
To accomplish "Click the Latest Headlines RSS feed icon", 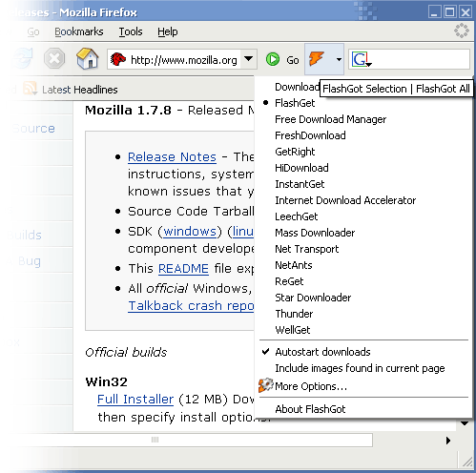I will pos(31,89).
